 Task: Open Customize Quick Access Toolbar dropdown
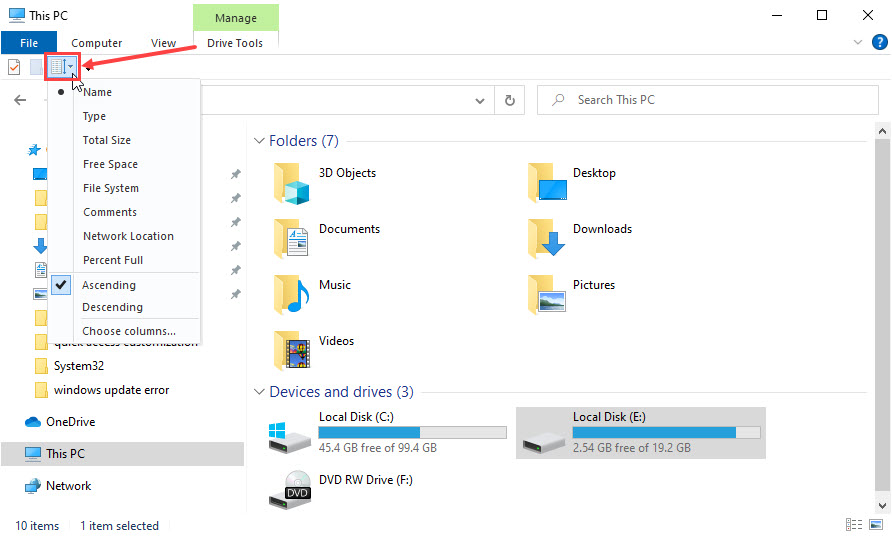(88, 68)
